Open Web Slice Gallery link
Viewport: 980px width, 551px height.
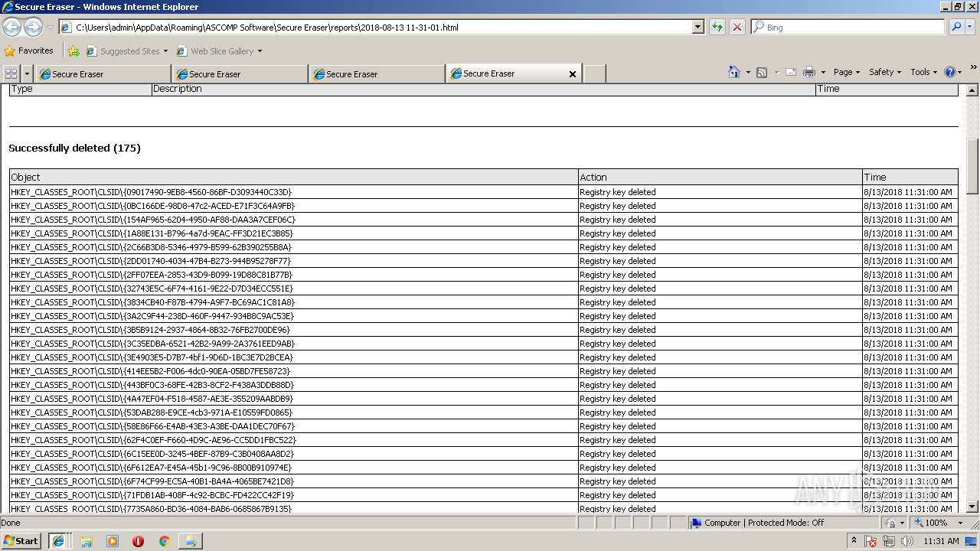(219, 51)
